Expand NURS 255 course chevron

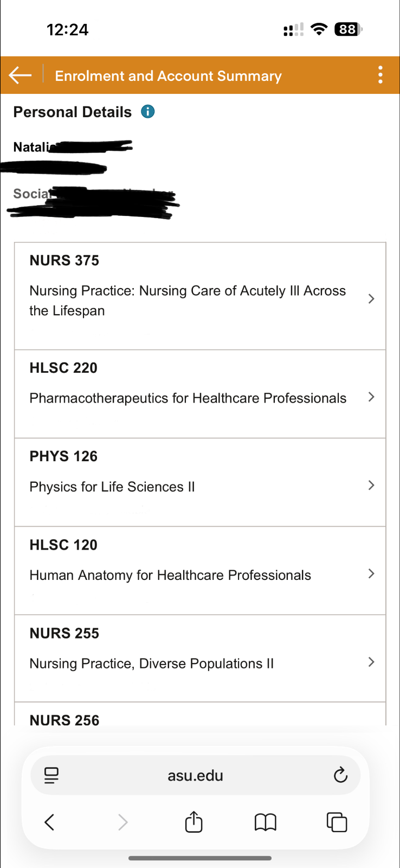[371, 662]
